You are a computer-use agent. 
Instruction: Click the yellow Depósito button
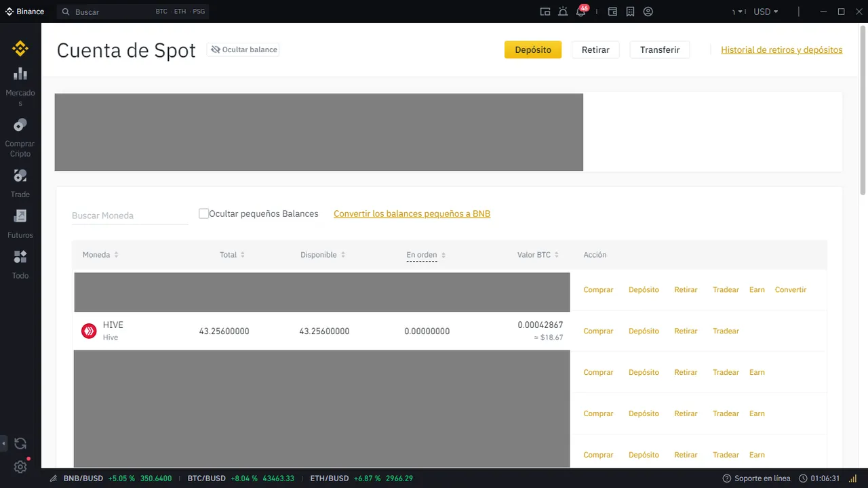(x=533, y=49)
